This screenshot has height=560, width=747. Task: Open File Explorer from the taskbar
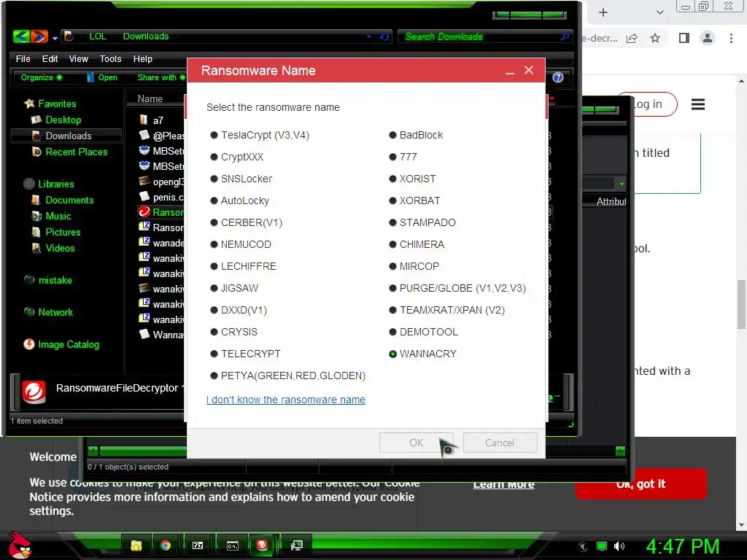(x=136, y=545)
